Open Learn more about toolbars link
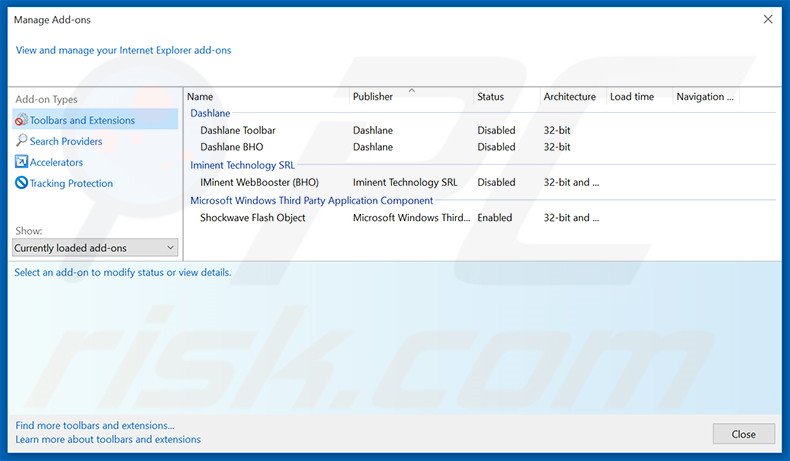Screen dimensions: 790x461 pyautogui.click(x=108, y=440)
